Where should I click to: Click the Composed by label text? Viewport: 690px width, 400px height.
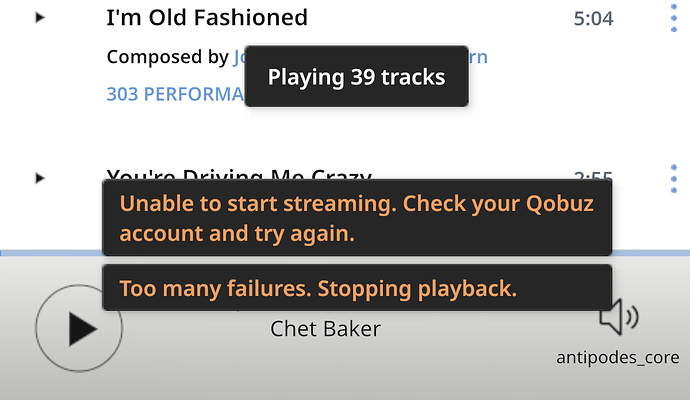click(x=168, y=57)
